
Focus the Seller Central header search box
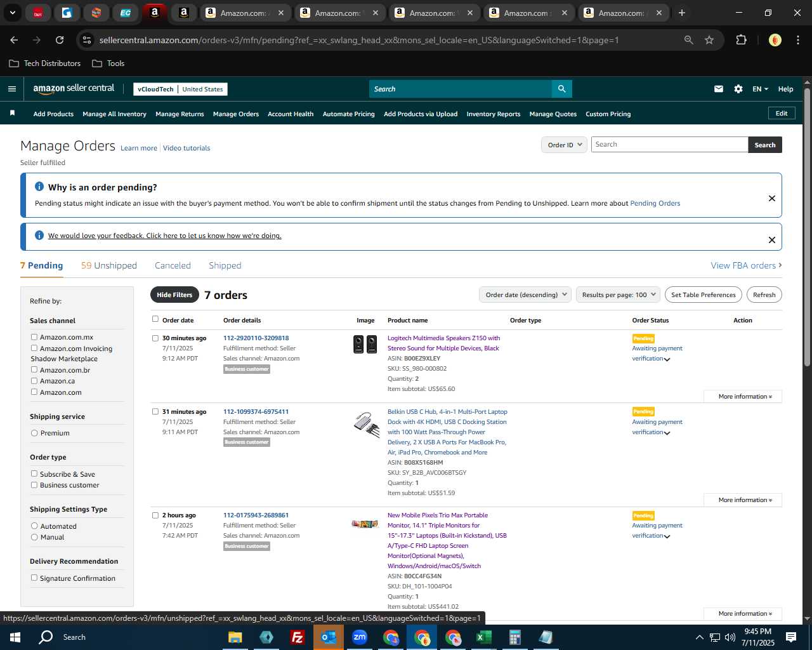(x=461, y=89)
